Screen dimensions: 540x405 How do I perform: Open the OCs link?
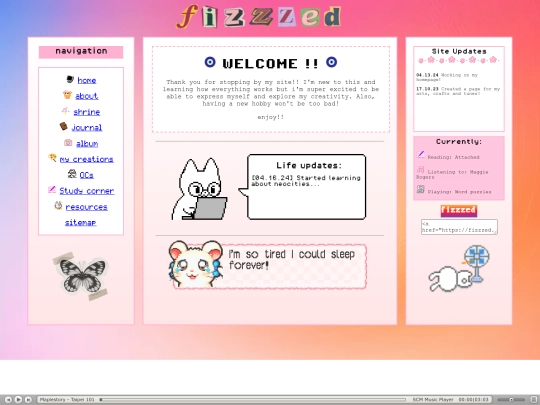86,175
